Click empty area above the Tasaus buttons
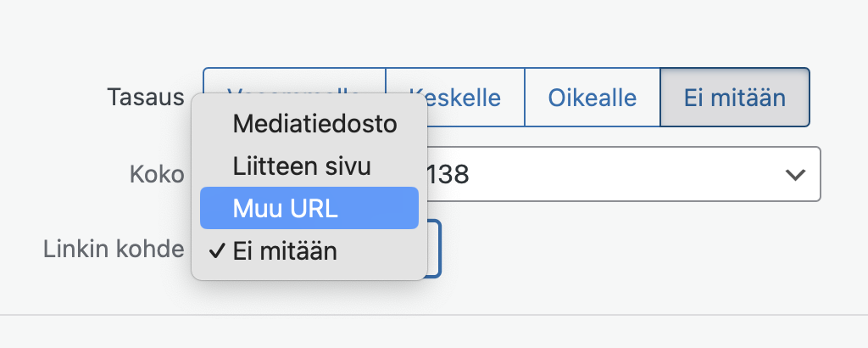This screenshot has height=348, width=868. tap(509, 34)
